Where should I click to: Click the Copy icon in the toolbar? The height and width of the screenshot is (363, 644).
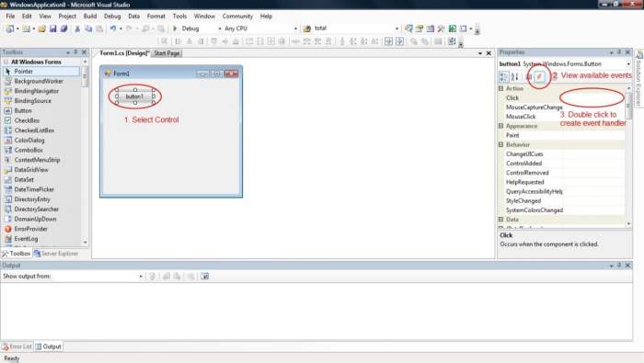tap(88, 28)
